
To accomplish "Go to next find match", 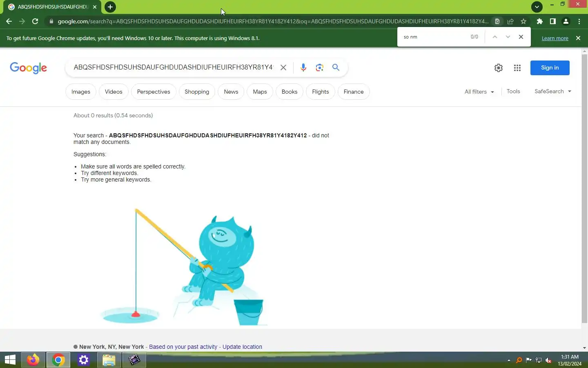I will click(508, 37).
